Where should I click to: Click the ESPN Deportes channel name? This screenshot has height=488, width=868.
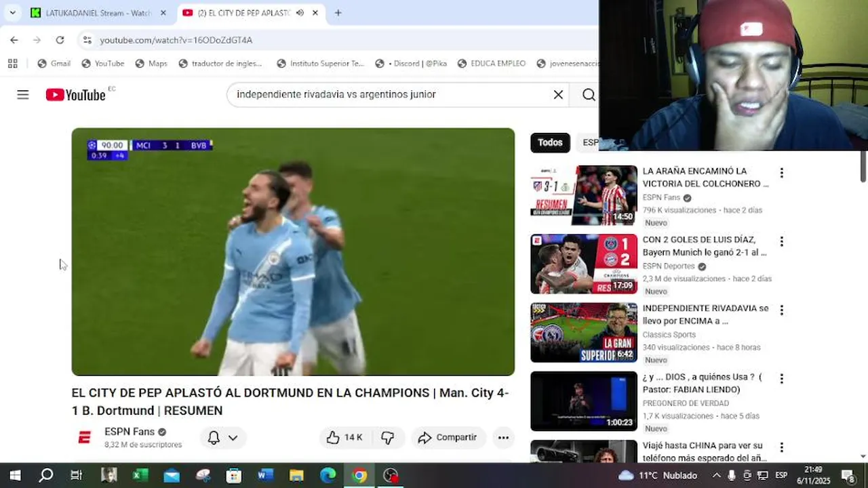pyautogui.click(x=669, y=266)
